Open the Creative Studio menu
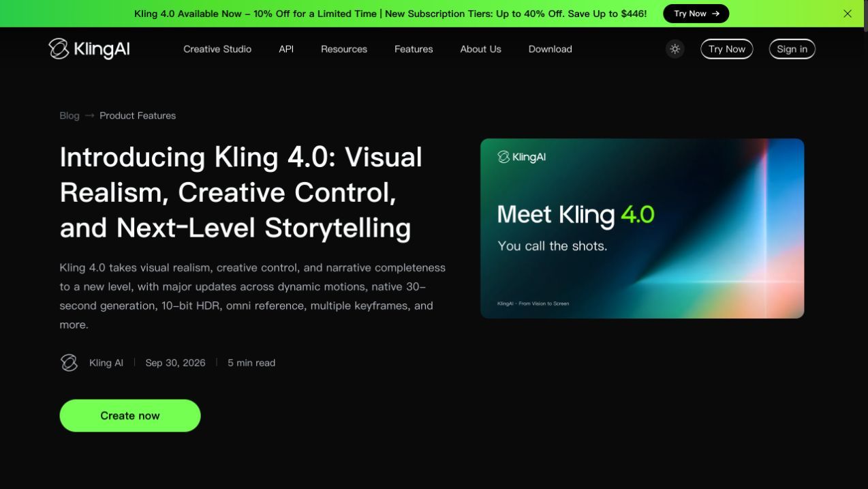The height and width of the screenshot is (489, 868). point(217,49)
